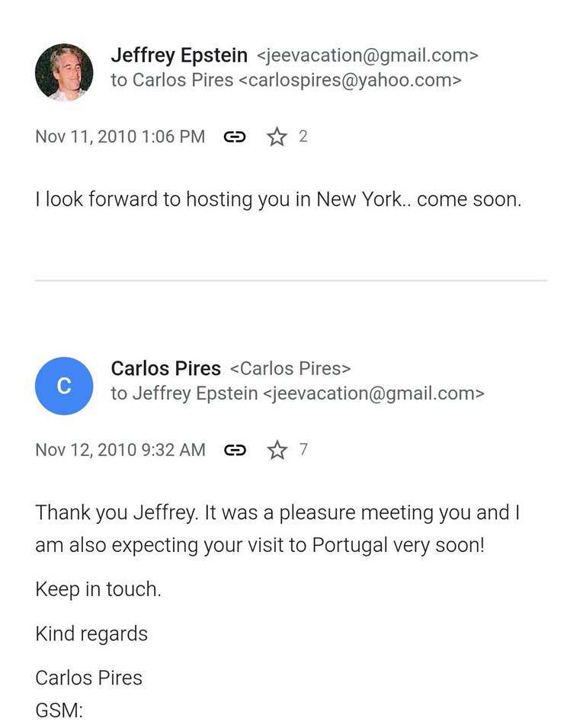Click the "GSM:" signature line

(x=59, y=710)
